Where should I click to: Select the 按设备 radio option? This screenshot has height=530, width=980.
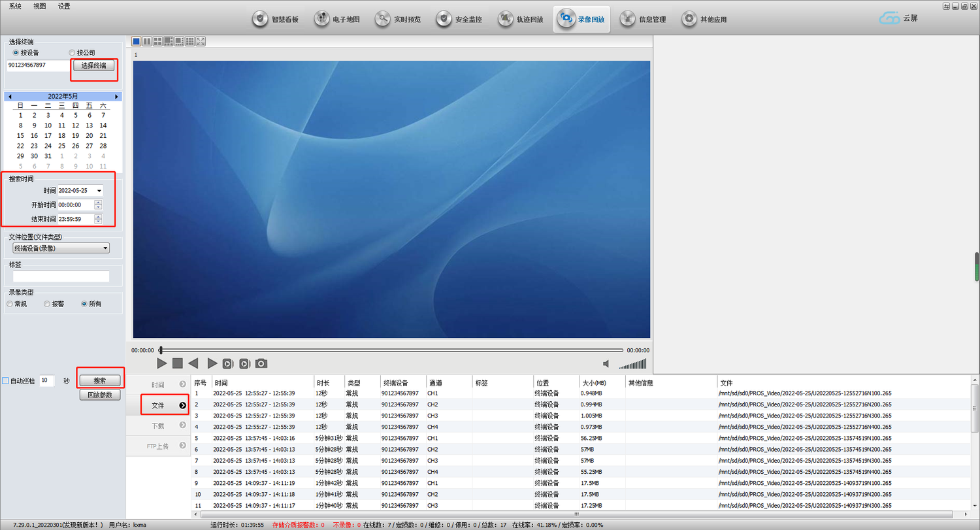coord(25,53)
